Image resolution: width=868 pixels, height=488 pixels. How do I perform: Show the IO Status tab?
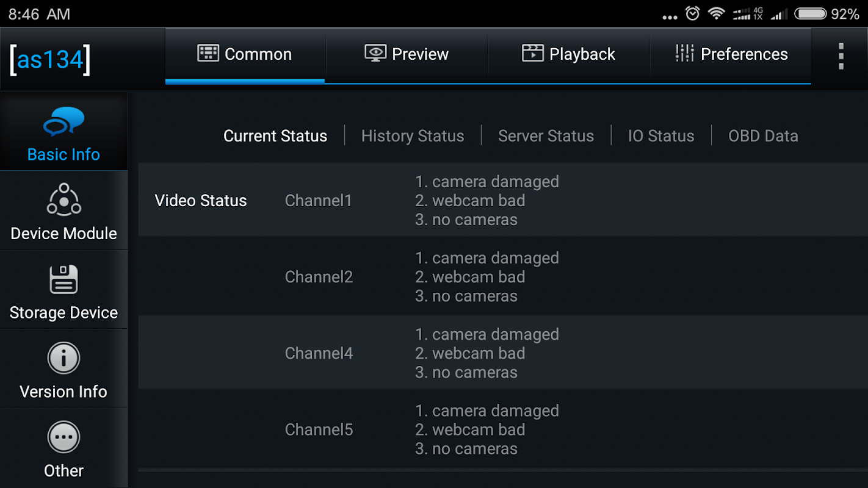(661, 136)
